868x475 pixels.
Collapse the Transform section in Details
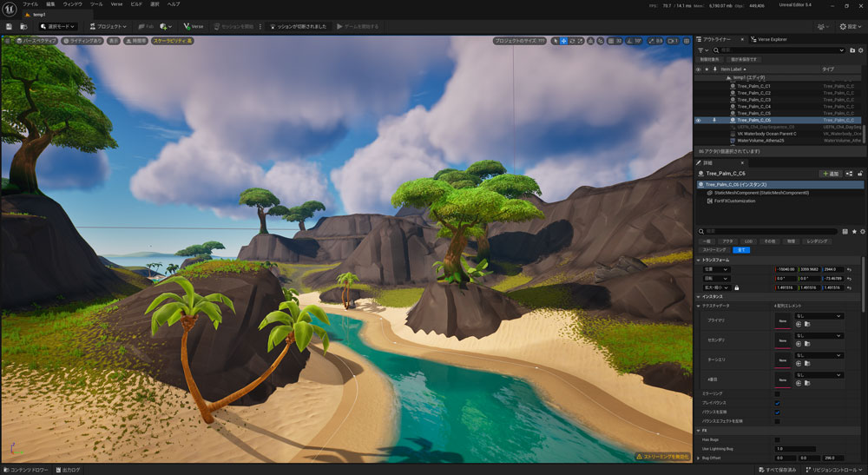(699, 261)
